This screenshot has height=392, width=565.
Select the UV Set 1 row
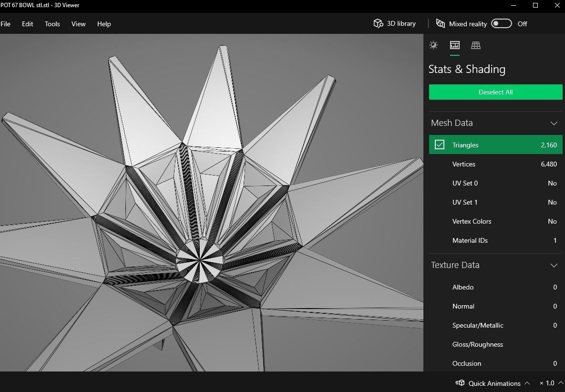495,202
